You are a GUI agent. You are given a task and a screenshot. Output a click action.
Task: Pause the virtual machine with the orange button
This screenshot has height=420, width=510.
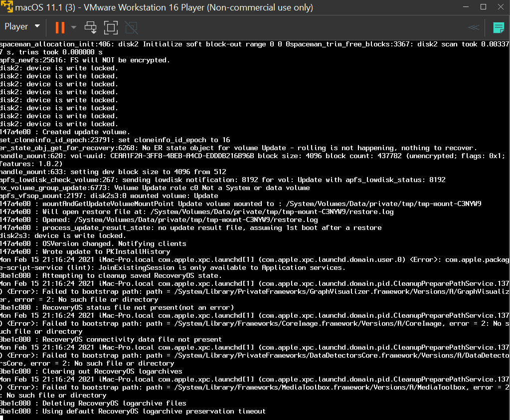[60, 27]
